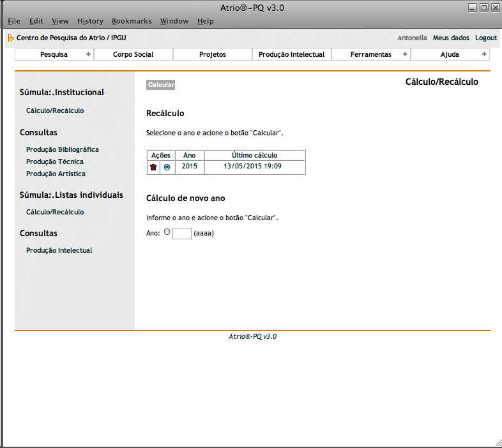
Task: Expand the Ferramentas menu plus sign
Action: 405,54
